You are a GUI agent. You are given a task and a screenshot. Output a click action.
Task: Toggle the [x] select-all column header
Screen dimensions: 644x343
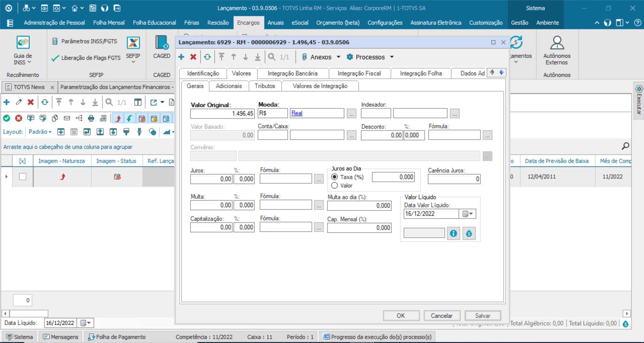pos(22,161)
